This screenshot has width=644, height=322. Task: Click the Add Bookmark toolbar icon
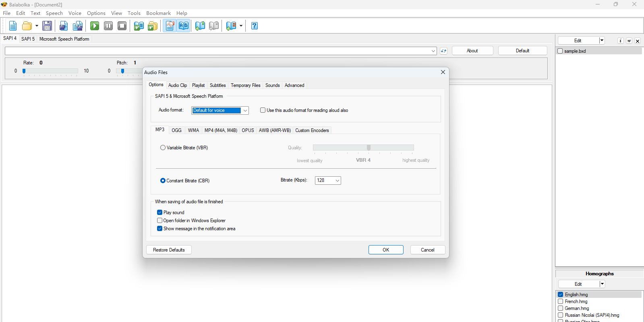200,26
